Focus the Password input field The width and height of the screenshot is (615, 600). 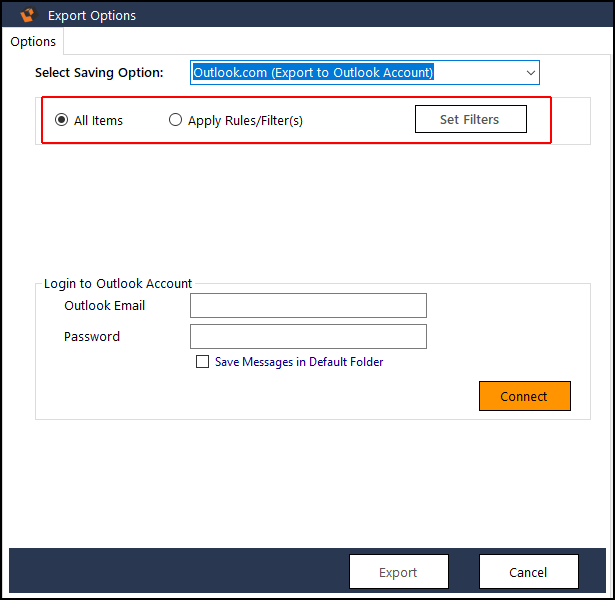[x=308, y=336]
